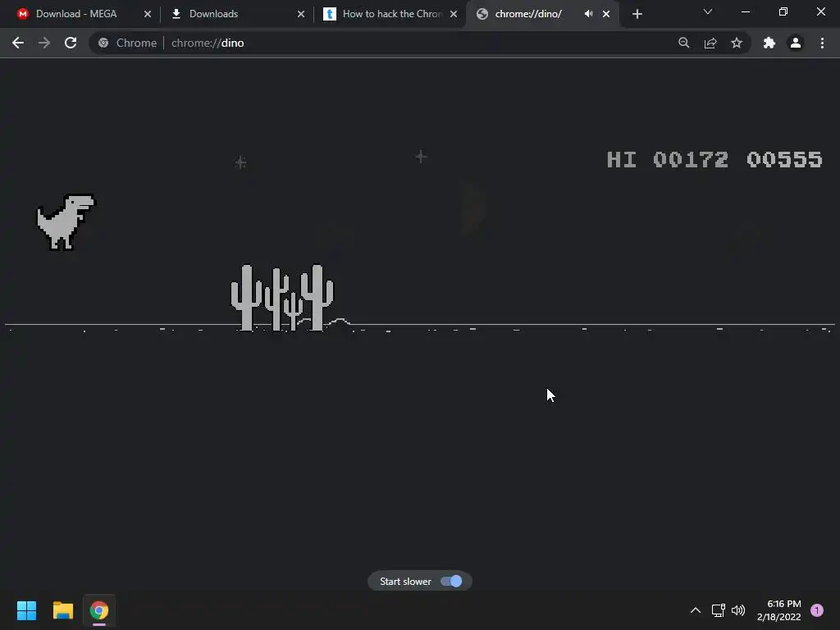Image resolution: width=840 pixels, height=630 pixels.
Task: Close the How to hack tab
Action: [453, 14]
